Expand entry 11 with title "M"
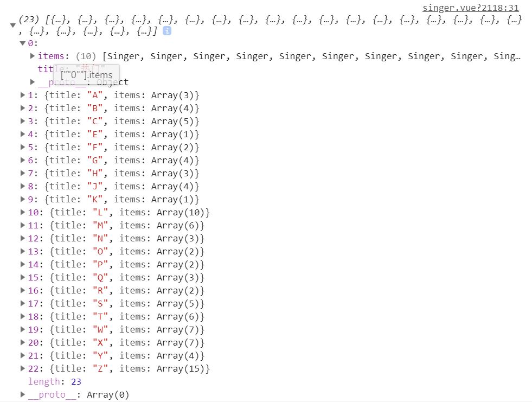The height and width of the screenshot is (402, 532). point(23,225)
